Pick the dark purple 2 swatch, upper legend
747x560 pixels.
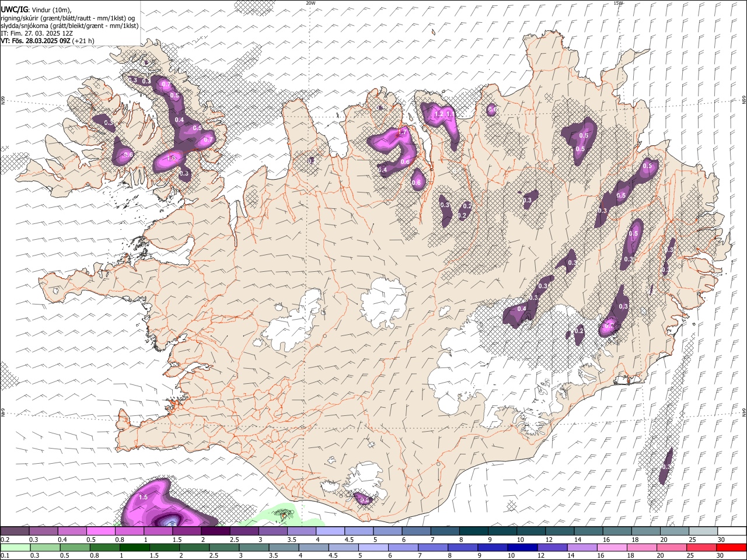click(x=215, y=531)
